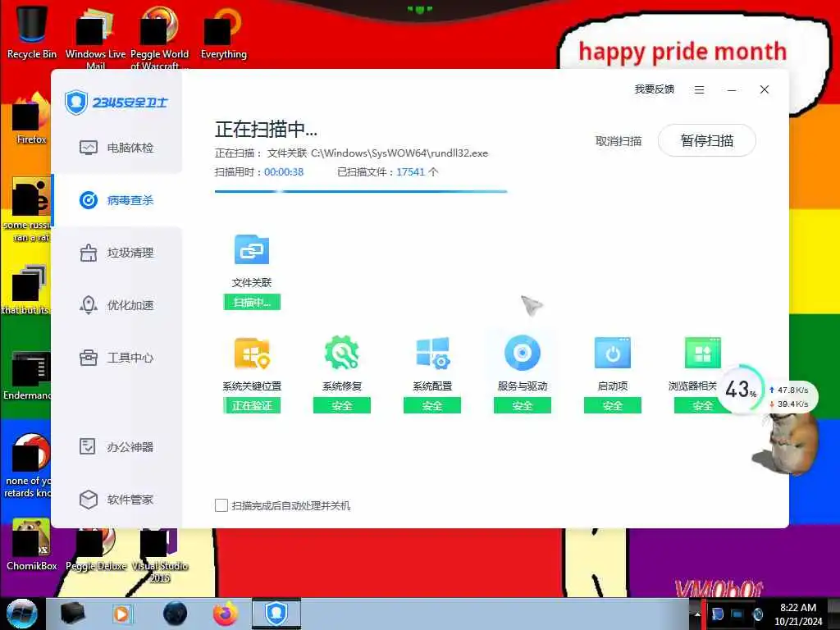Click the 系统关键位置 folder icon
Screen dimensions: 840x630
[252, 353]
